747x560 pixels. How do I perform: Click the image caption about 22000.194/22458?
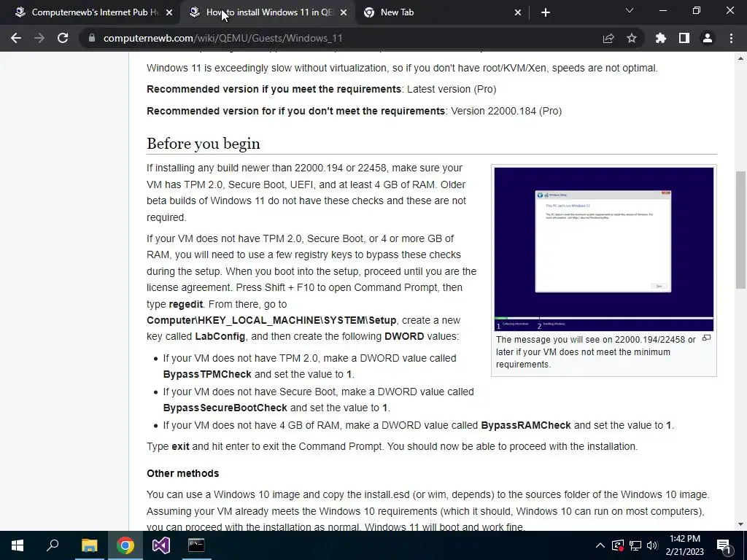pyautogui.click(x=595, y=352)
